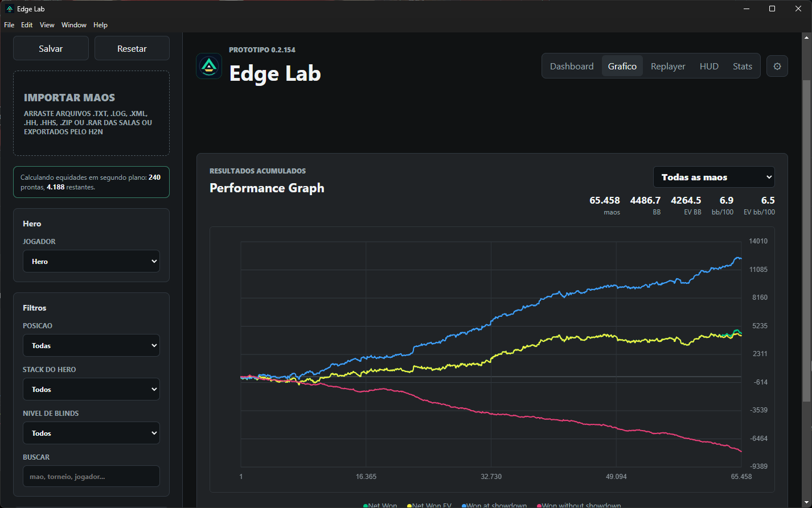Image resolution: width=812 pixels, height=508 pixels.
Task: Click the 8160 y-axis label
Action: pyautogui.click(x=758, y=298)
